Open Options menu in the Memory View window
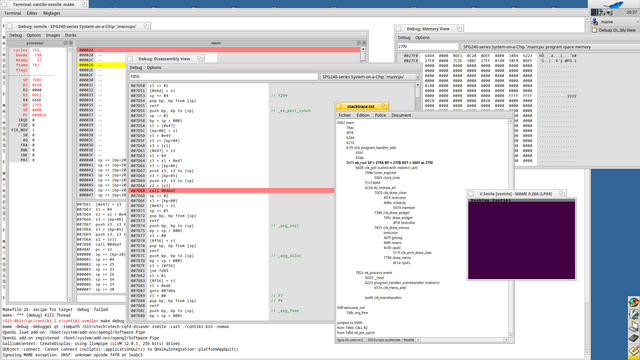The width and height of the screenshot is (640, 360). click(422, 38)
